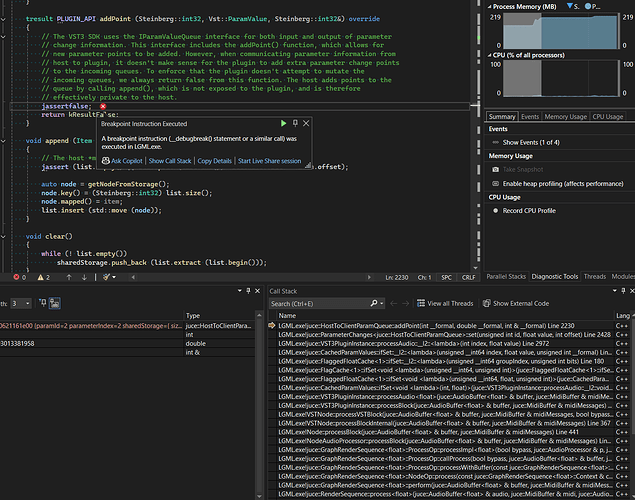Click the Ln: 2230 line indicator
Image resolution: width=635 pixels, height=500 pixels.
(x=396, y=277)
